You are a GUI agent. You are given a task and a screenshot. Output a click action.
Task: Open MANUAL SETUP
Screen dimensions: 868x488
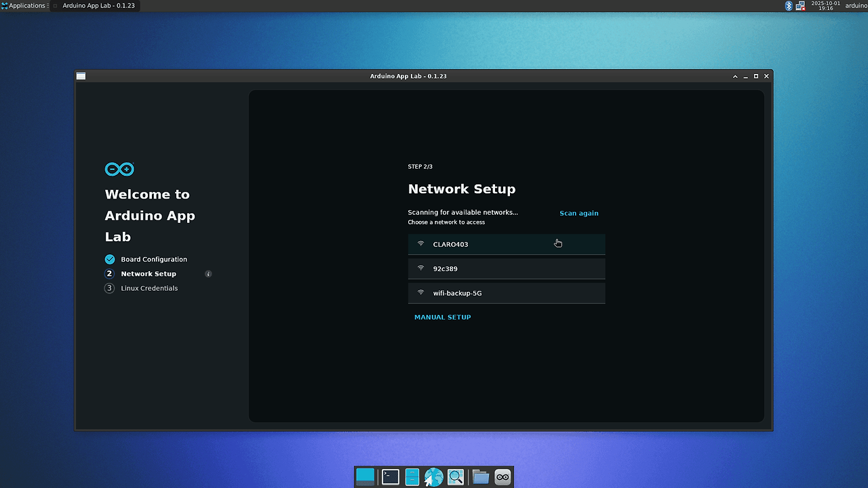443,317
